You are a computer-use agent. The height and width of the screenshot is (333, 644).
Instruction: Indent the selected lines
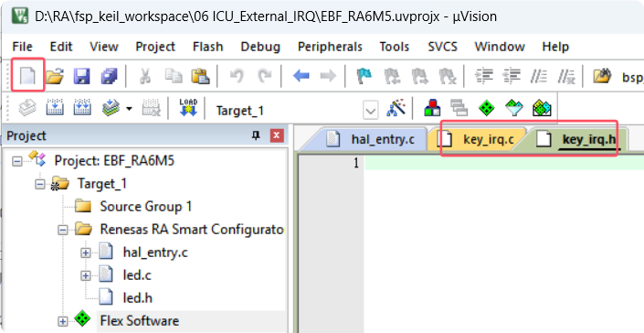(483, 76)
